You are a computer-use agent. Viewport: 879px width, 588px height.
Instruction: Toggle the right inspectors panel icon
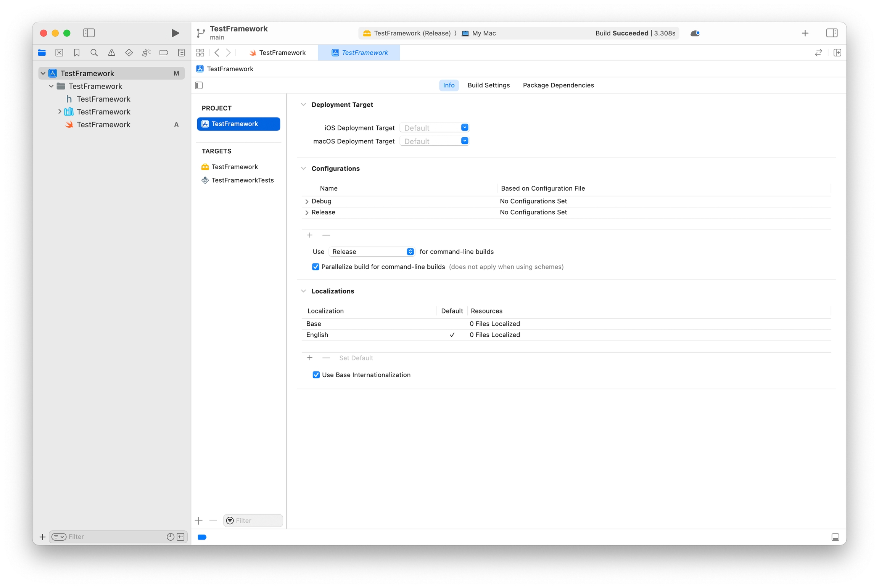click(831, 33)
